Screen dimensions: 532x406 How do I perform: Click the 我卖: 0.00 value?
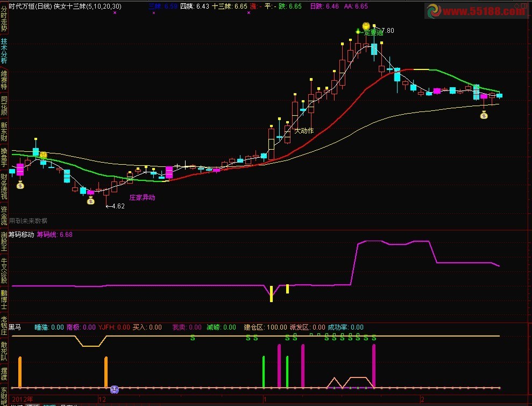[187, 327]
